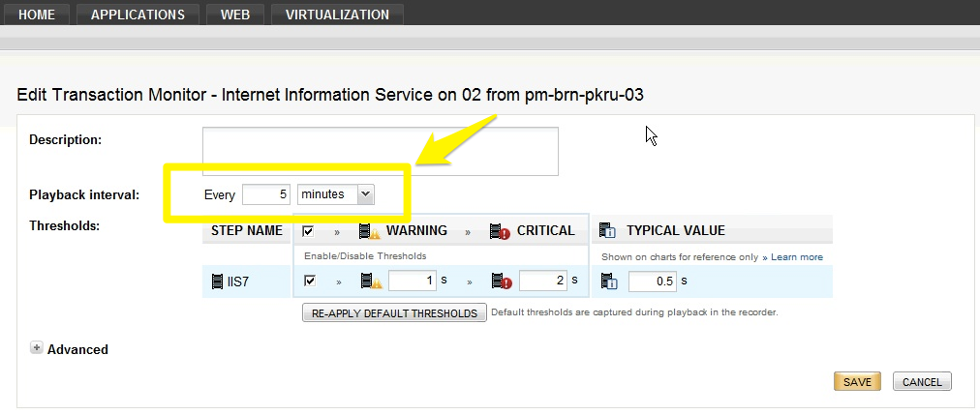Click the IIS7 row typical value icon
980x415 pixels.
pos(609,282)
